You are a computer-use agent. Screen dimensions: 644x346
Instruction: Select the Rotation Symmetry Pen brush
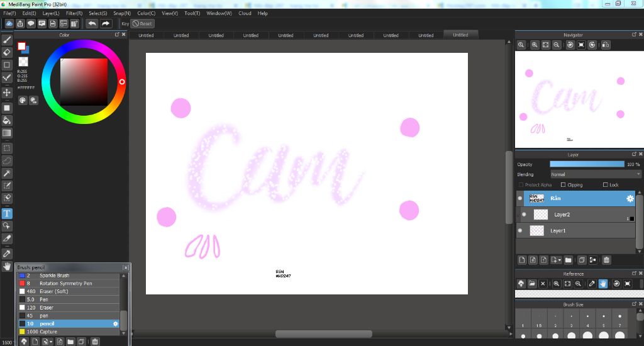[x=69, y=283]
